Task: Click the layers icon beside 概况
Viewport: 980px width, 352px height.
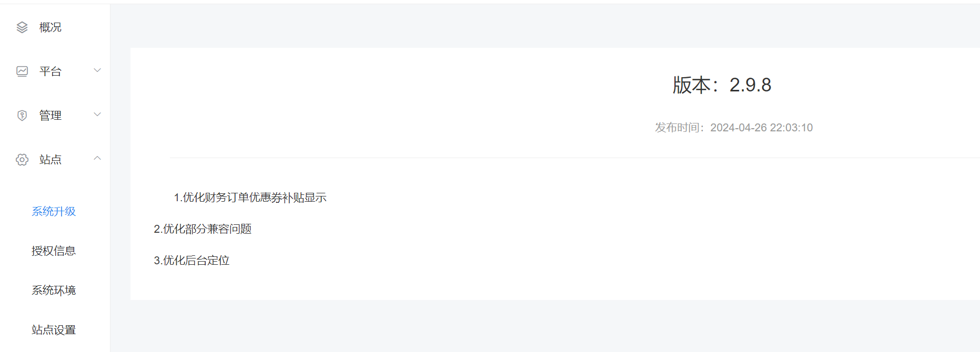Action: click(22, 27)
